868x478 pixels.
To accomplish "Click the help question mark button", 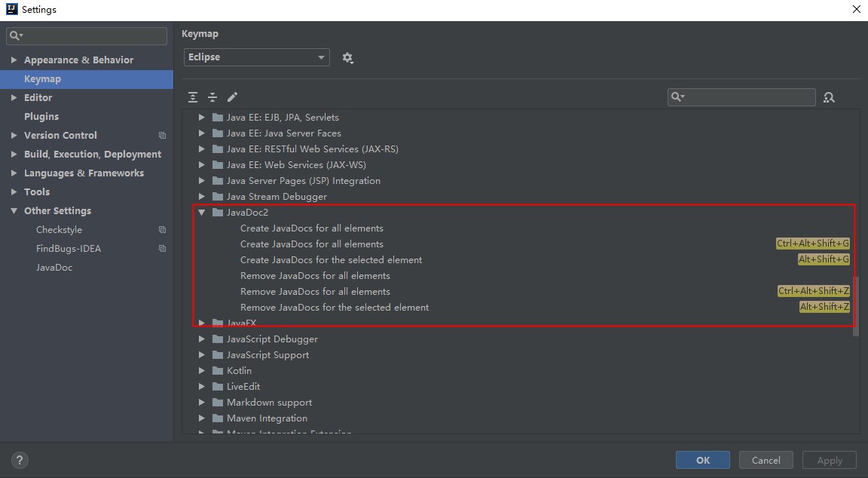I will point(20,460).
